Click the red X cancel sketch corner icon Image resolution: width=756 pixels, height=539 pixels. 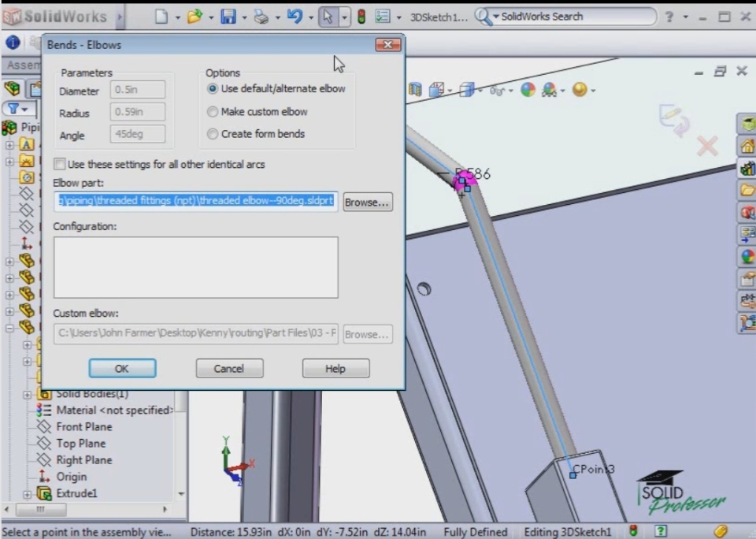(707, 146)
